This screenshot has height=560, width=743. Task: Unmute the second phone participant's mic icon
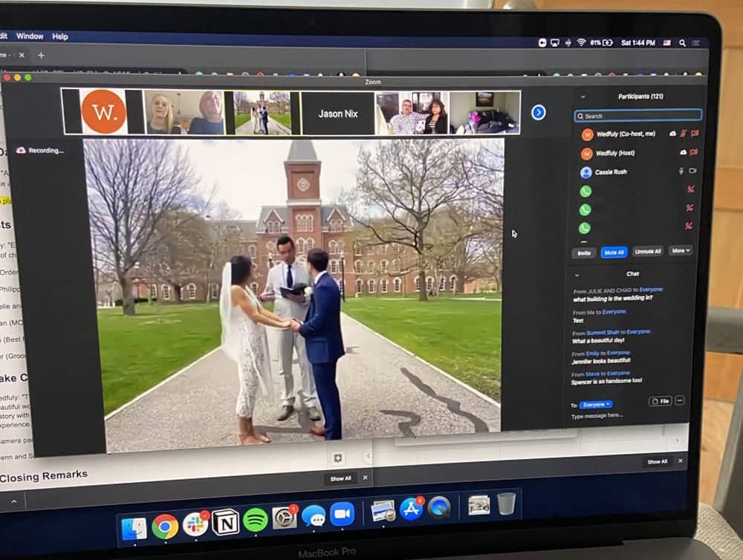coord(690,207)
